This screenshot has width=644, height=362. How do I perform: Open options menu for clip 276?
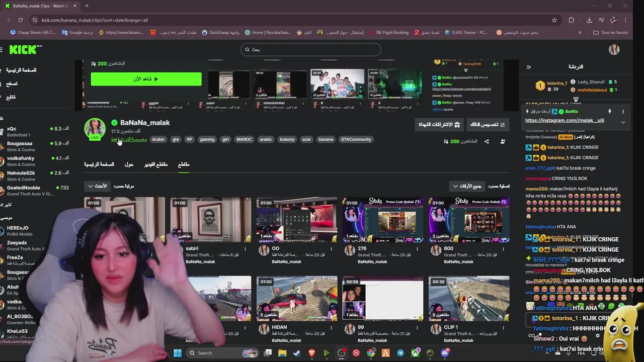417,249
